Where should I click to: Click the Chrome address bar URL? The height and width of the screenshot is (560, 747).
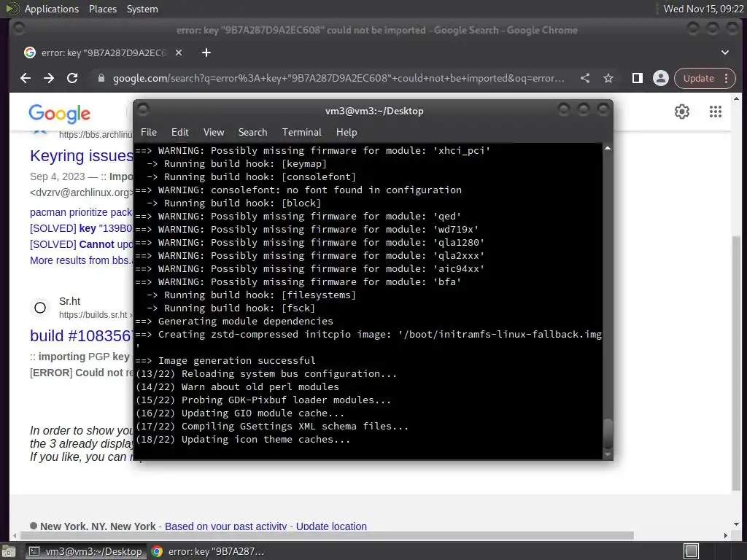(338, 78)
